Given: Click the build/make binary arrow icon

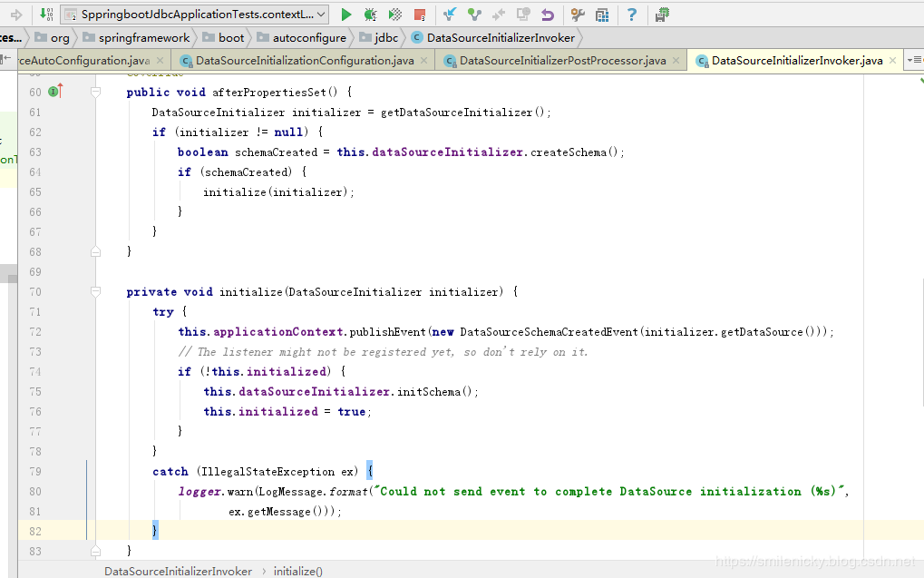Looking at the screenshot, I should click(x=46, y=15).
